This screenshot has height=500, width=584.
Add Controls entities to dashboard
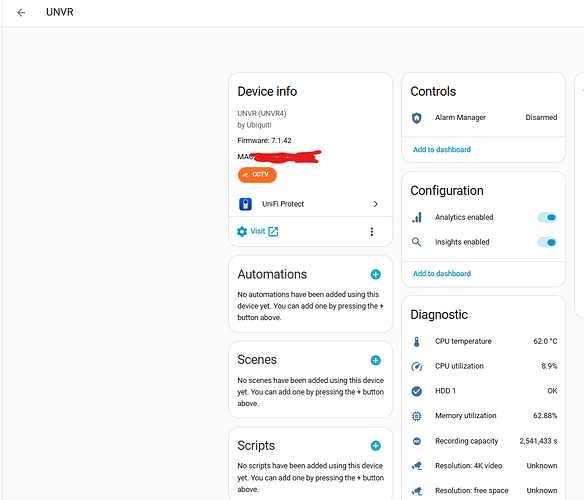(442, 149)
